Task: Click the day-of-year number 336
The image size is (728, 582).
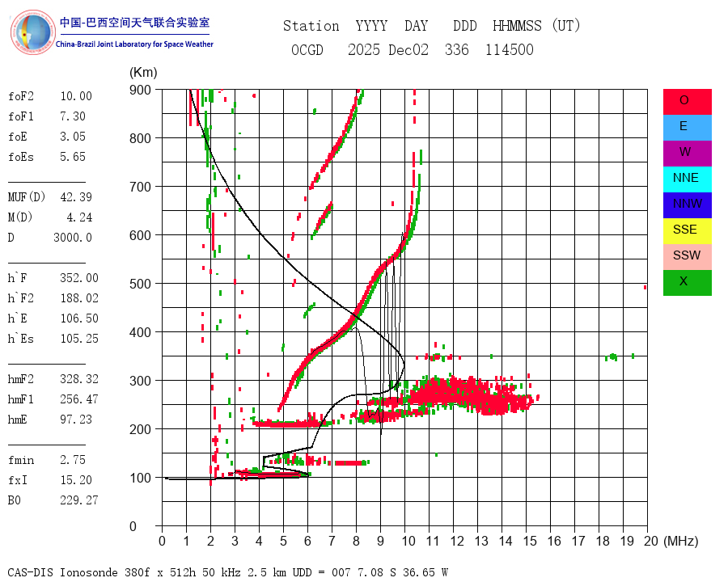Action: pos(457,49)
